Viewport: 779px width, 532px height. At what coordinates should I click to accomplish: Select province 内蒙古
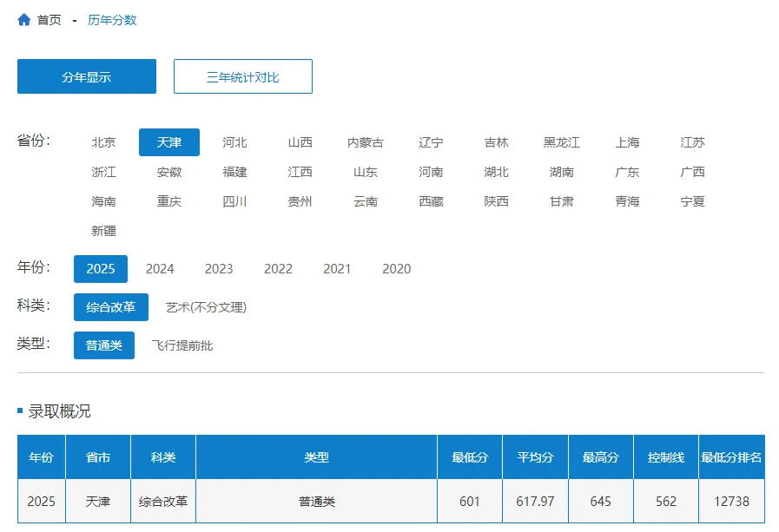365,142
